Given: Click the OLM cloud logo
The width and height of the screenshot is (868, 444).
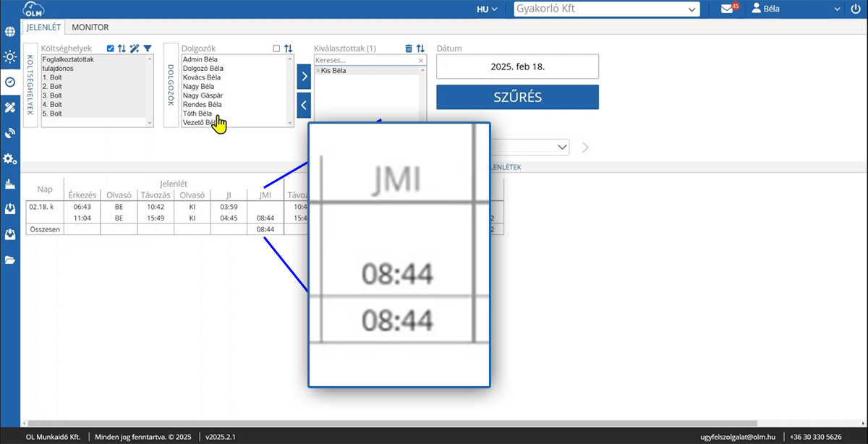Looking at the screenshot, I should tap(32, 9).
